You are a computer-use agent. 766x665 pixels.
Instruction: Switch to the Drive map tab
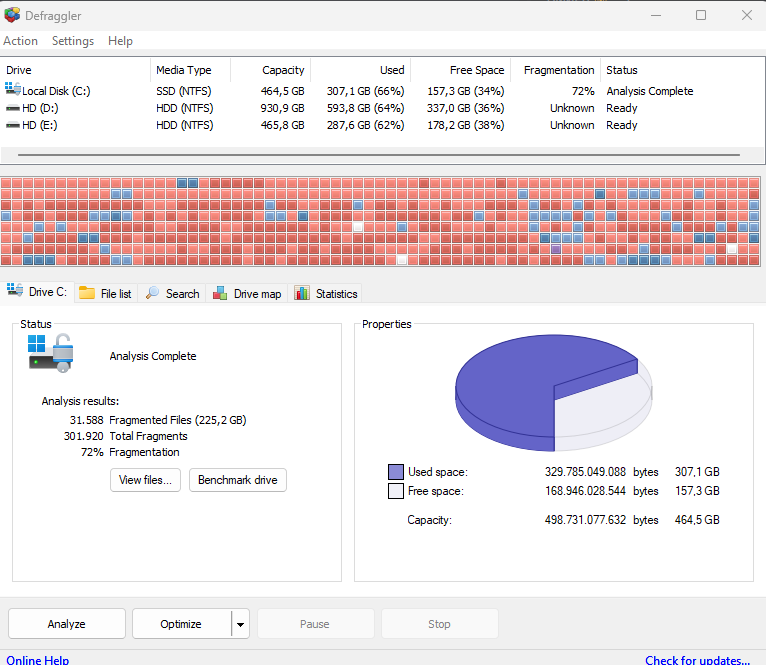coord(247,293)
